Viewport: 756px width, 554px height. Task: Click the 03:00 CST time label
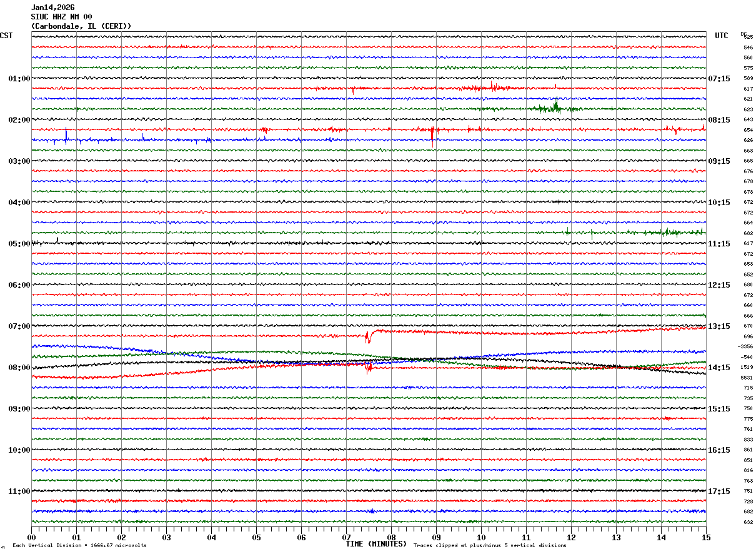click(x=19, y=161)
